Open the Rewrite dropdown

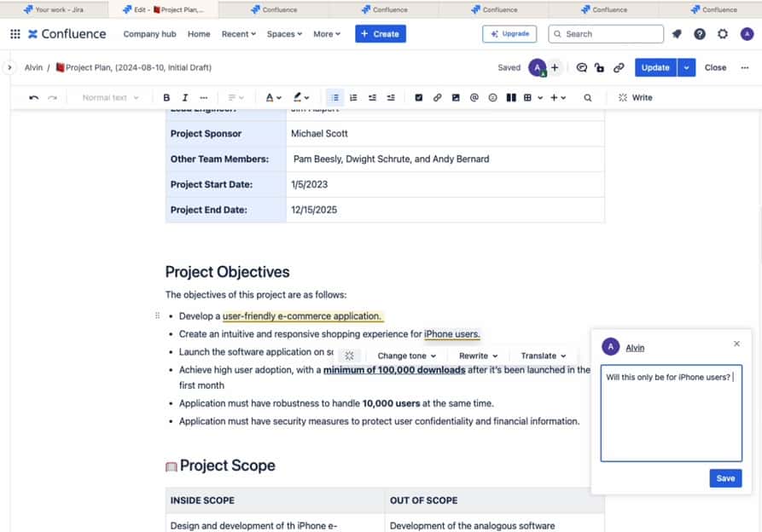tap(478, 356)
